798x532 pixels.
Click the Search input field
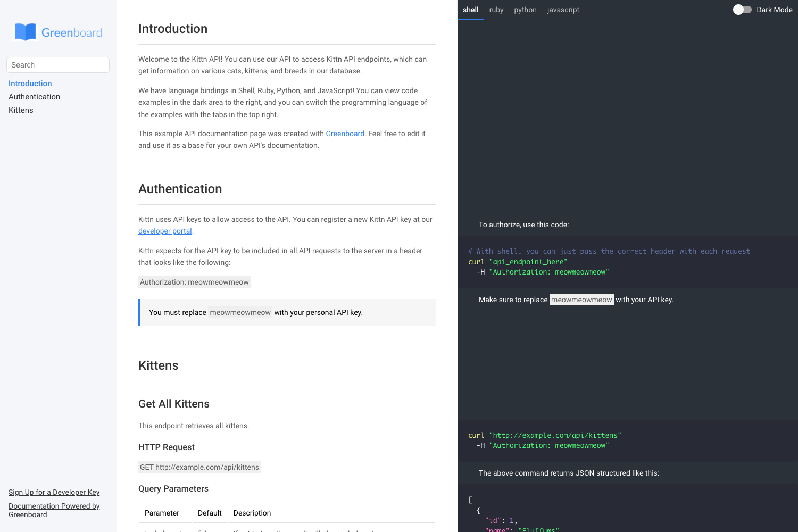coord(58,65)
